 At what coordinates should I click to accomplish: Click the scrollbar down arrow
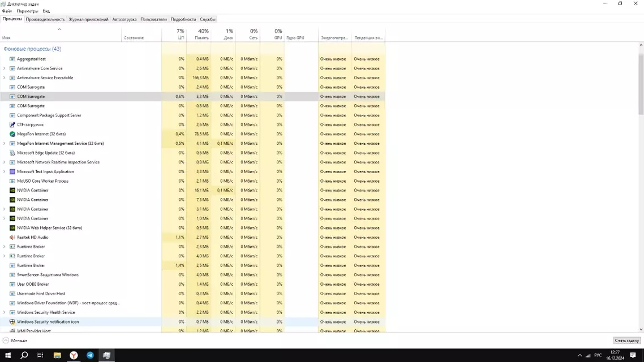641,329
